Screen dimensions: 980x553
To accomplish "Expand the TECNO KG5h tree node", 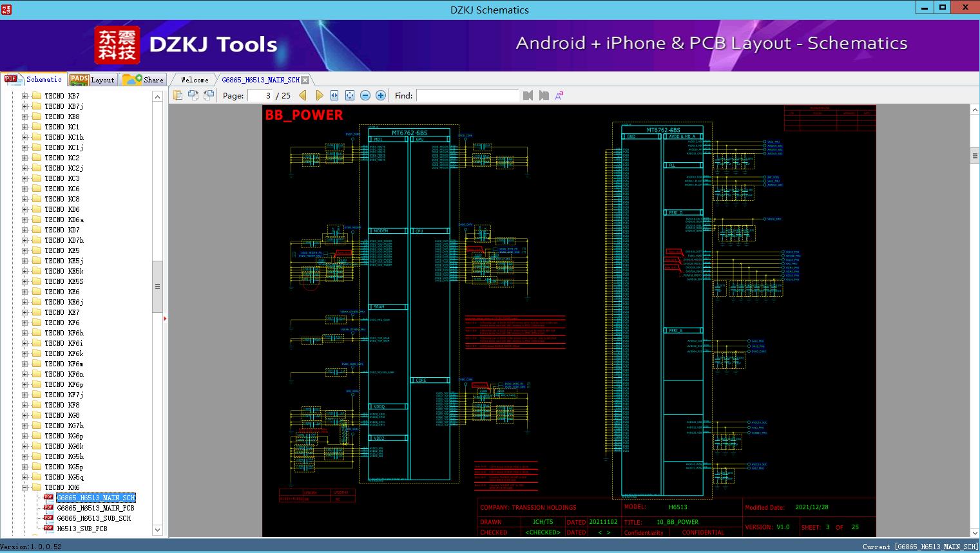I will (x=24, y=456).
